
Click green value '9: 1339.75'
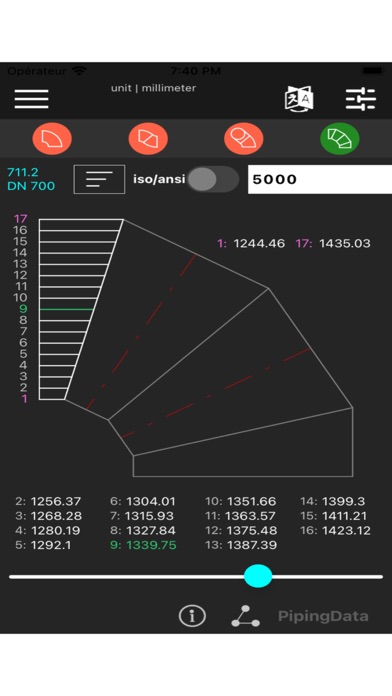(x=143, y=545)
